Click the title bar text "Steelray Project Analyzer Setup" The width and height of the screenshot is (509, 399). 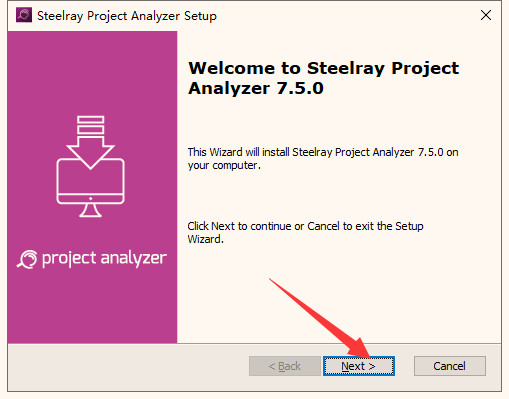pyautogui.click(x=127, y=16)
